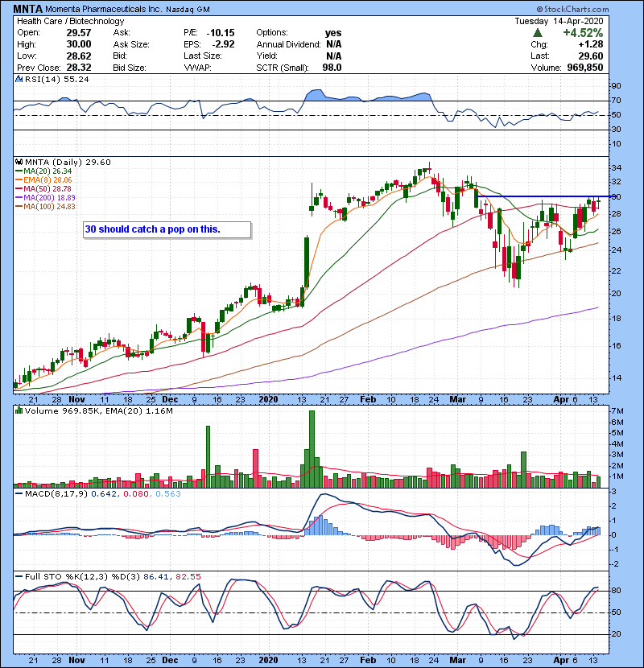Image resolution: width=644 pixels, height=668 pixels.
Task: Click the MA(200) 18.89 legend entry
Action: click(x=45, y=198)
